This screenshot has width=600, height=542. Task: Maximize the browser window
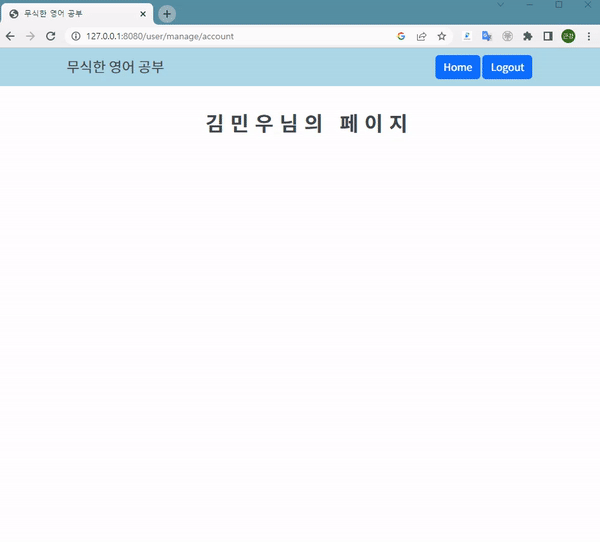click(559, 5)
